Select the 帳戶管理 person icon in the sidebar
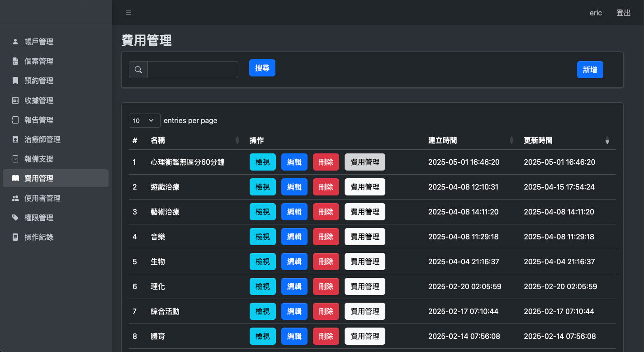 pos(14,42)
